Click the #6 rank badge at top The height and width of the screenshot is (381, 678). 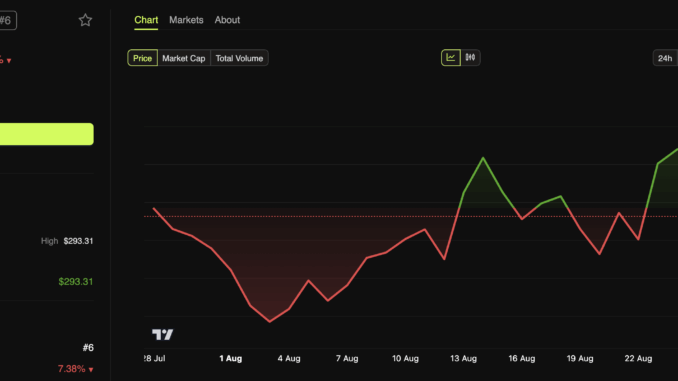tap(7, 20)
